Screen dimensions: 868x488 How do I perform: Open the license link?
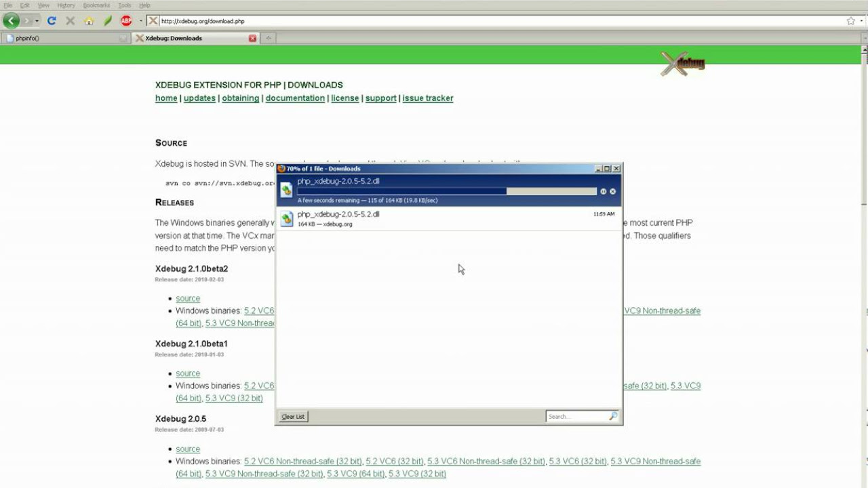click(x=345, y=98)
